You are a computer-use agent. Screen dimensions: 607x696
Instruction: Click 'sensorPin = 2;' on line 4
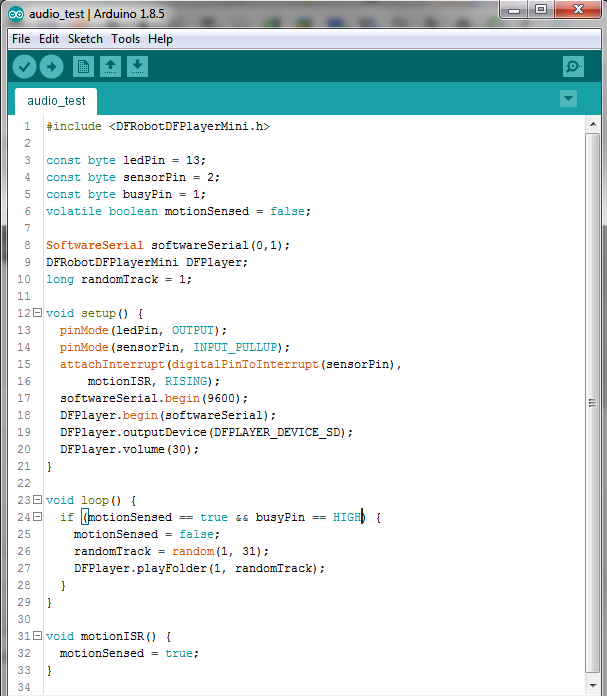(171, 177)
